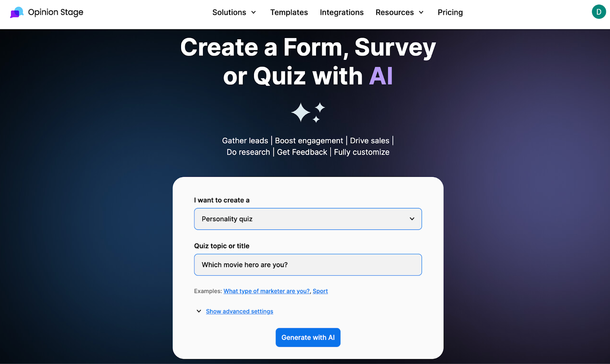Click the Opinion Stage logo icon
610x364 pixels.
click(x=16, y=12)
